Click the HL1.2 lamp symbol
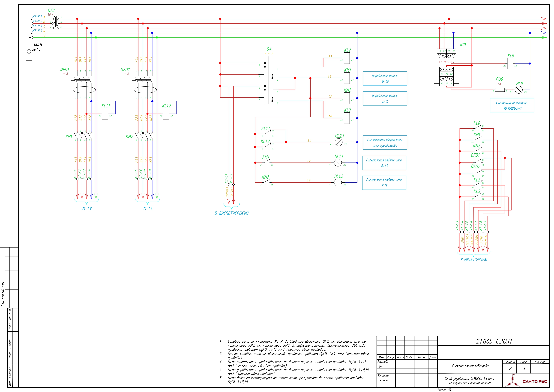554x392 pixels. (x=338, y=183)
